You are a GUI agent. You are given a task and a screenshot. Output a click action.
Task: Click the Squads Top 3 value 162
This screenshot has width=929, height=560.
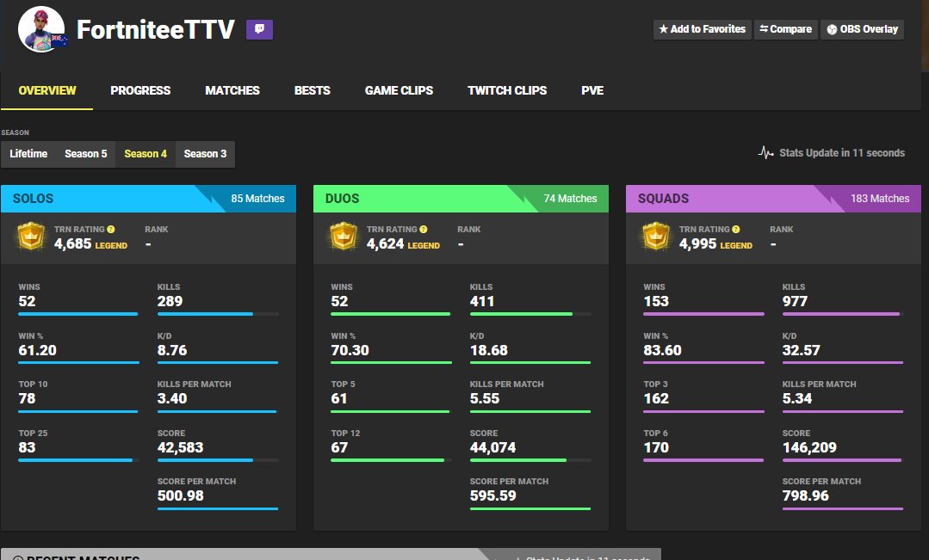656,398
